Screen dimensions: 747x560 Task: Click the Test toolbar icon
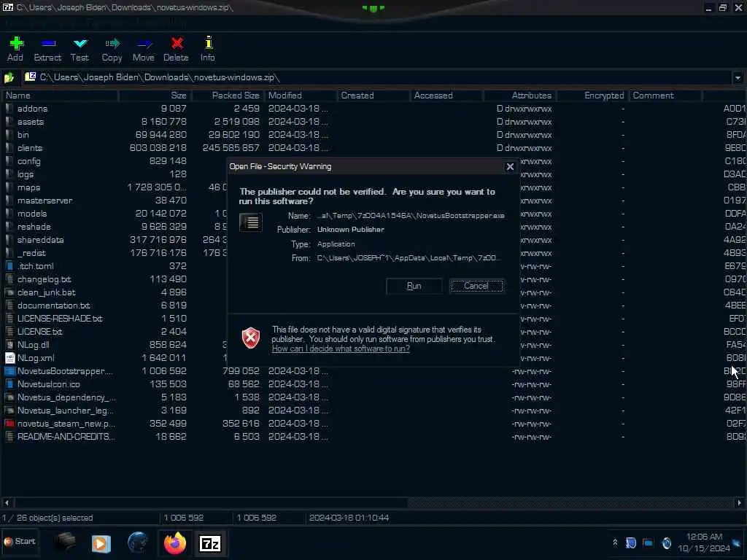tap(80, 49)
